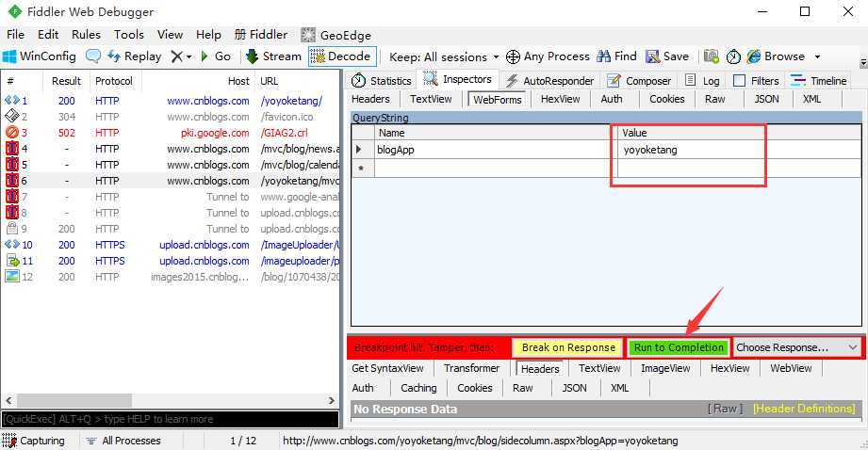The image size is (868, 450).
Task: Select request Headers inspector tab
Action: [x=370, y=99]
